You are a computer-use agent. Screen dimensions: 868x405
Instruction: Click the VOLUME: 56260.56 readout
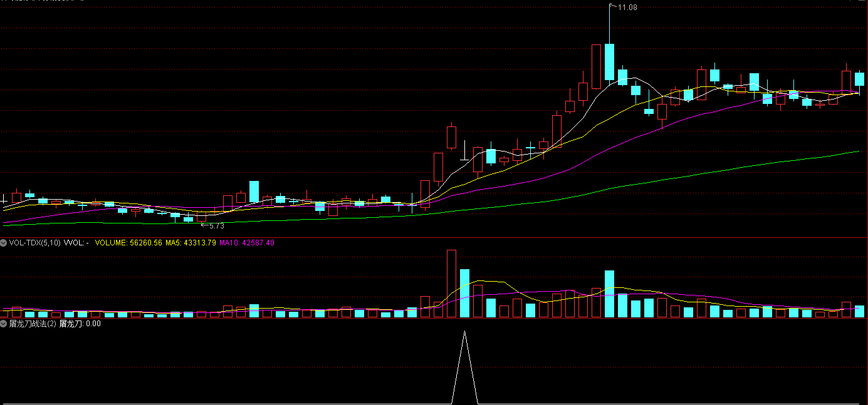(128, 242)
